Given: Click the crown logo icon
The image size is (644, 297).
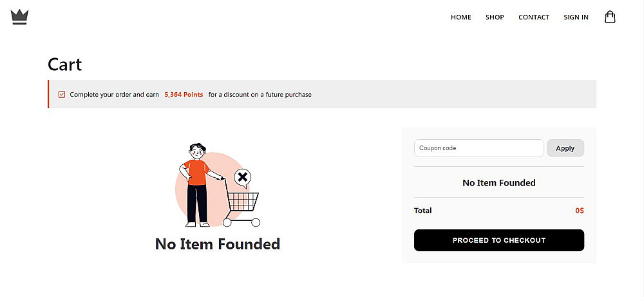Looking at the screenshot, I should [19, 17].
